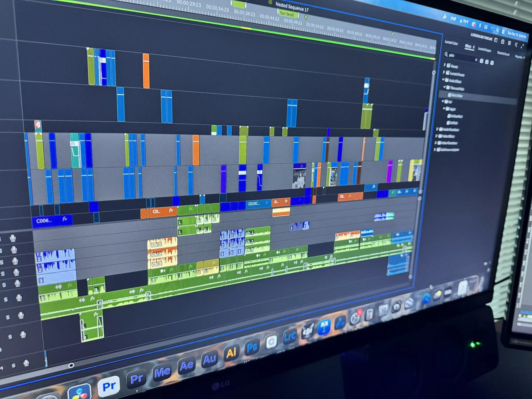Expand the Presets folder in Effects panel

pos(445,65)
